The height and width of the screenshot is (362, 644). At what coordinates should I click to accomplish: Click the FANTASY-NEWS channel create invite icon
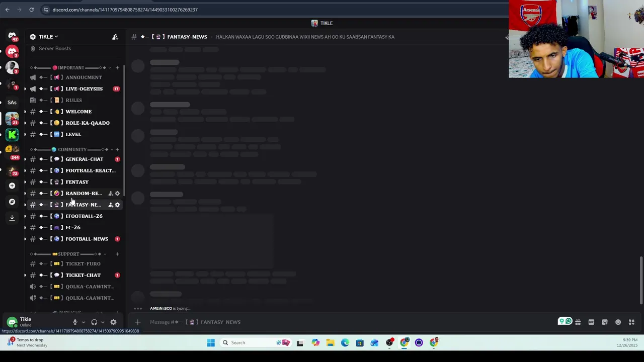(x=111, y=205)
